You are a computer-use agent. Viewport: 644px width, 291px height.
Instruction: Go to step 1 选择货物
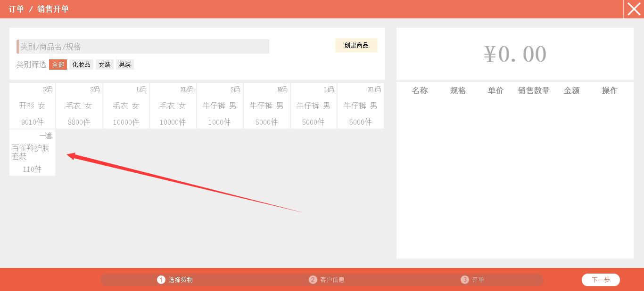(x=175, y=280)
